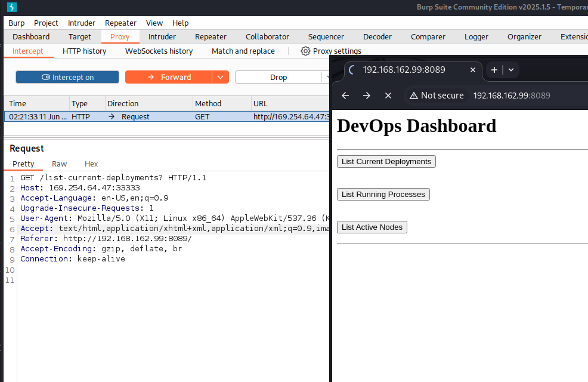Click the Referer header line
Screen dimensions: 588x382
click(x=106, y=238)
